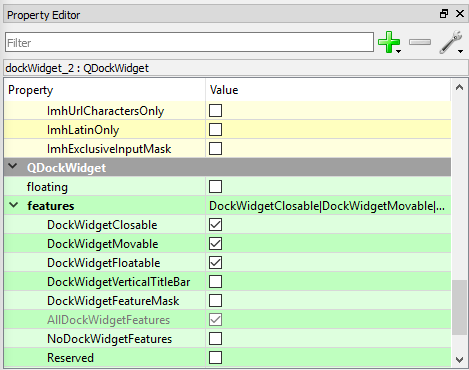This screenshot has height=370, width=469.
Task: Close the Property Editor panel
Action: tap(460, 14)
